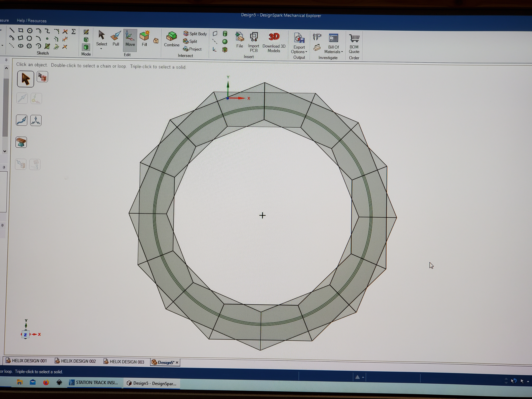The width and height of the screenshot is (532, 399).
Task: Open File Explorer from the taskbar
Action: click(20, 382)
